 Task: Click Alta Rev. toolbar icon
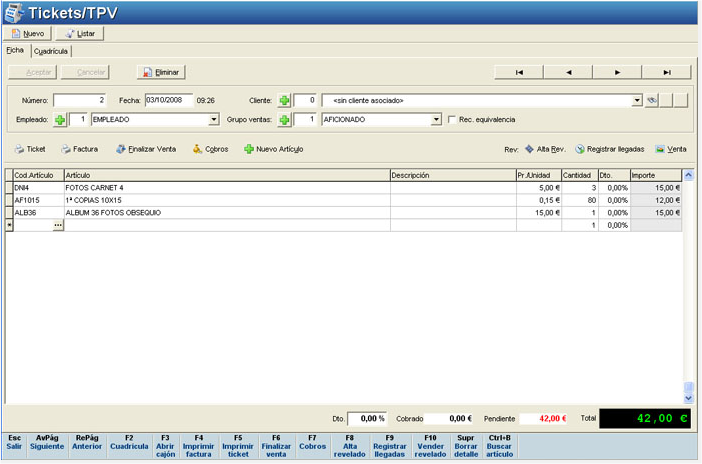[529, 149]
